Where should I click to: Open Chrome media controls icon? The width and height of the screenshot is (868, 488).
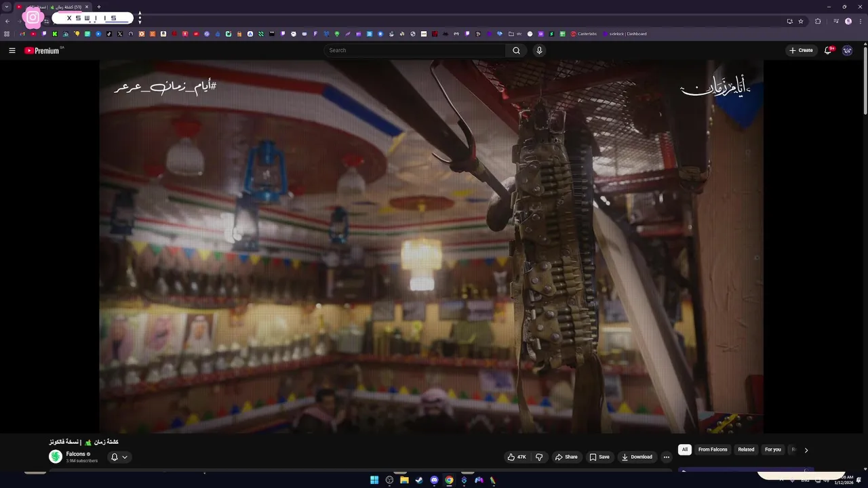pyautogui.click(x=836, y=21)
